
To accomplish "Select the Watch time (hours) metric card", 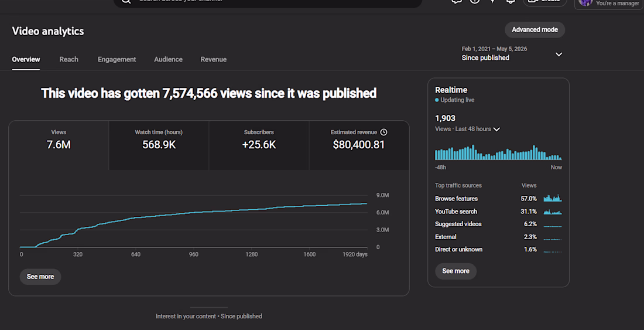I will pyautogui.click(x=159, y=145).
